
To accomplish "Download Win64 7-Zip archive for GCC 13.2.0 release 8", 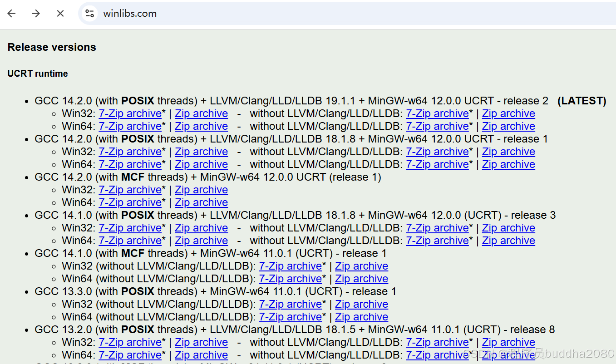I will [130, 355].
